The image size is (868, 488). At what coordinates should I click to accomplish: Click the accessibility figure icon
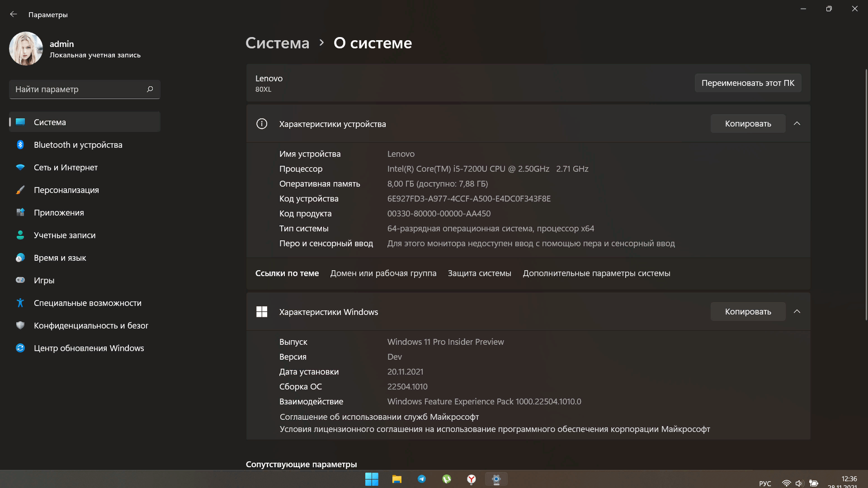(20, 303)
